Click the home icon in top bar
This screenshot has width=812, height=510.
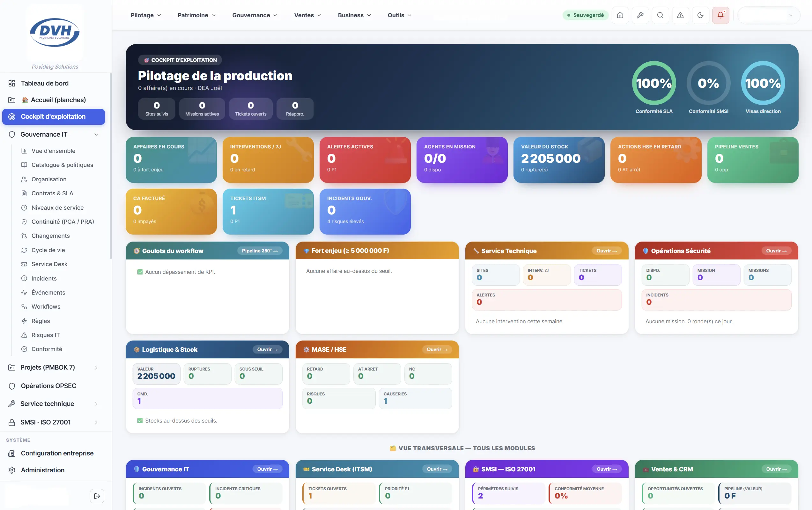620,15
